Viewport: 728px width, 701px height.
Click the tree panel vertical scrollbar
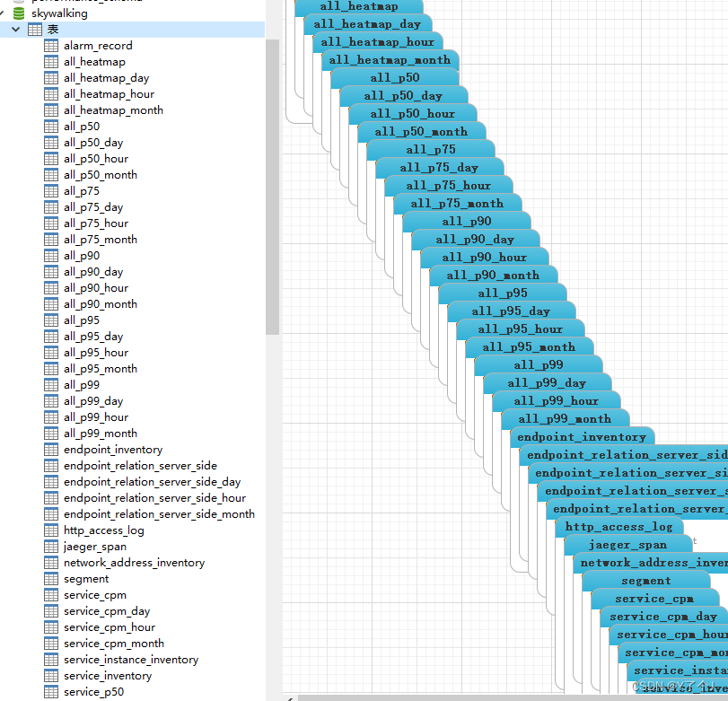coord(272,187)
